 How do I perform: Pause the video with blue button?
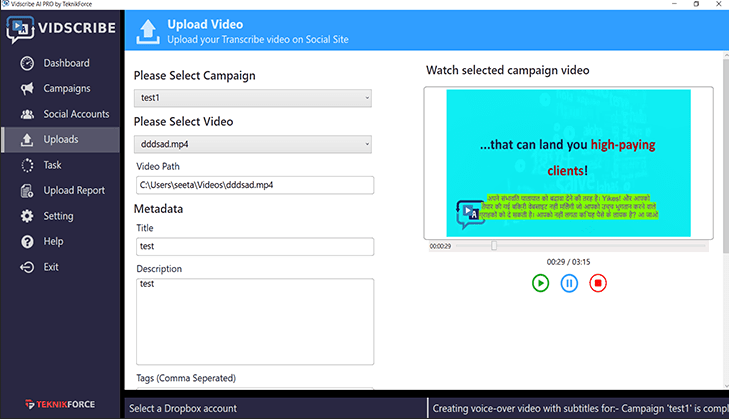569,283
